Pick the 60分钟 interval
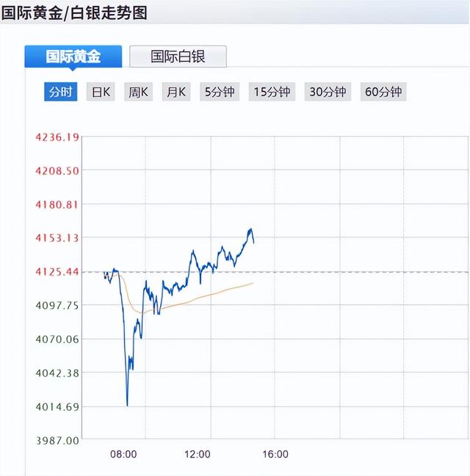470x476 pixels. (x=383, y=92)
